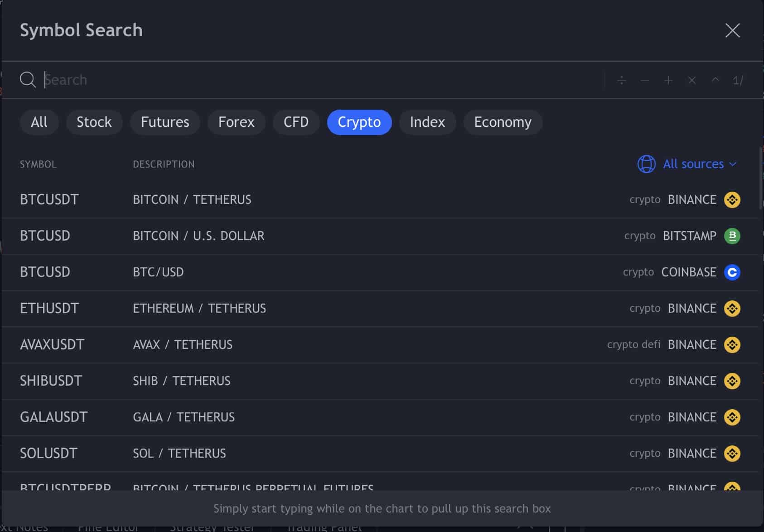
Task: Show Forex symbols only
Action: click(x=236, y=122)
